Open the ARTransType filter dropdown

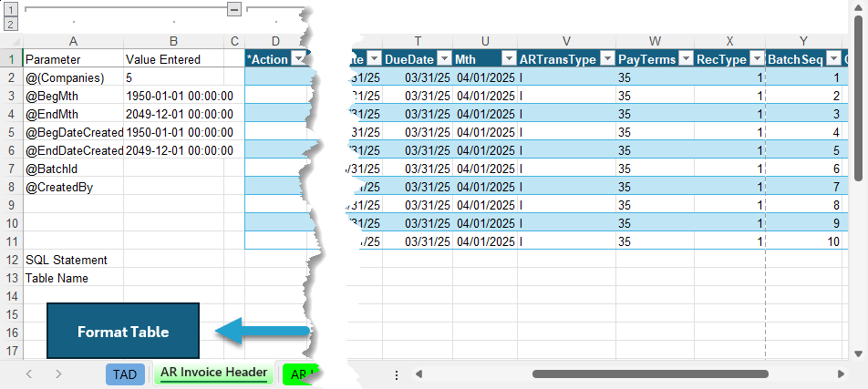point(607,59)
